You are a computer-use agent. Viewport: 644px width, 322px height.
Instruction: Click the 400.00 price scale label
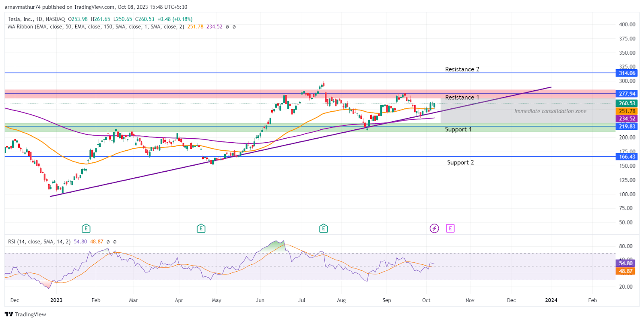tap(627, 24)
